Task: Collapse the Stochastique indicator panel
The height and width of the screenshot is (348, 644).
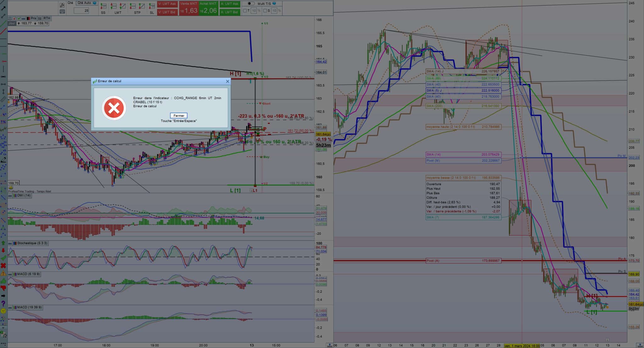Action: point(10,243)
